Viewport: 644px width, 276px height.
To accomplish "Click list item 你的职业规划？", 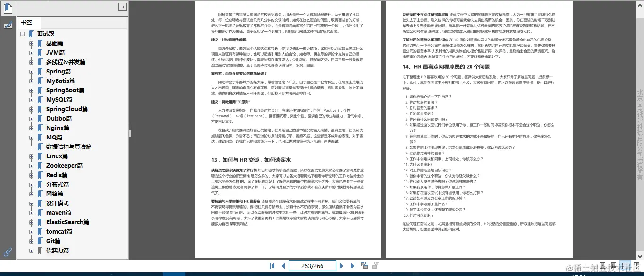I will (421, 114).
